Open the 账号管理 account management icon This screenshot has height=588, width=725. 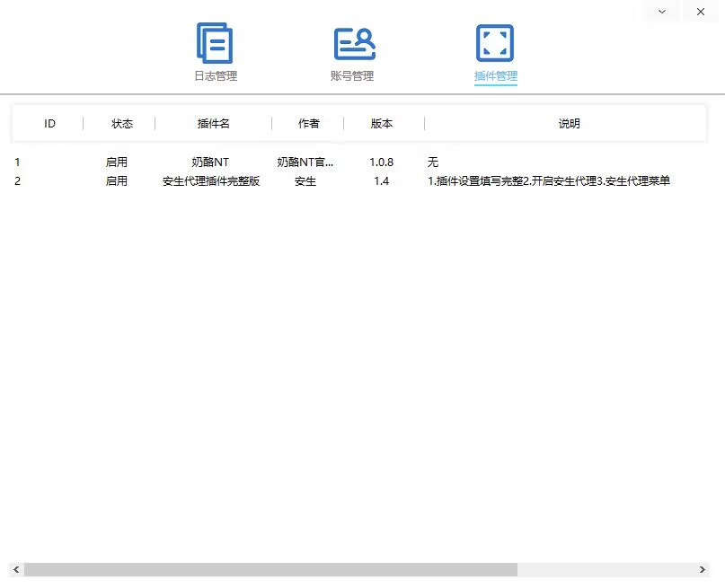tap(354, 43)
